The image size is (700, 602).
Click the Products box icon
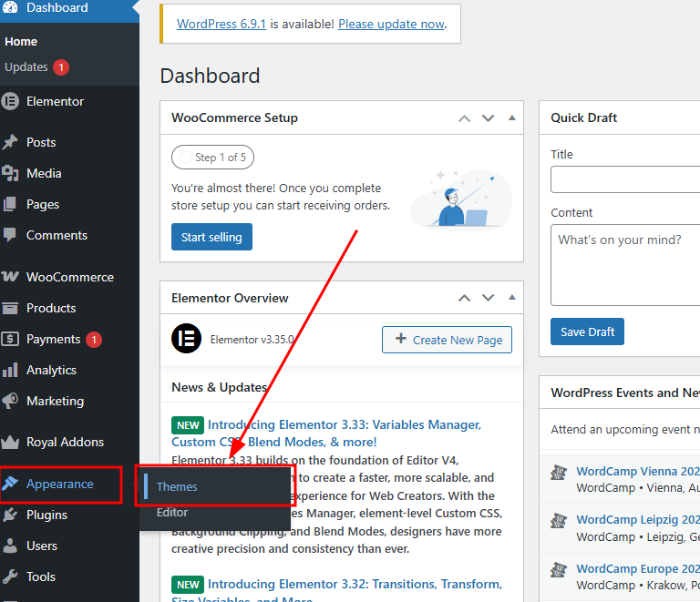[x=10, y=308]
